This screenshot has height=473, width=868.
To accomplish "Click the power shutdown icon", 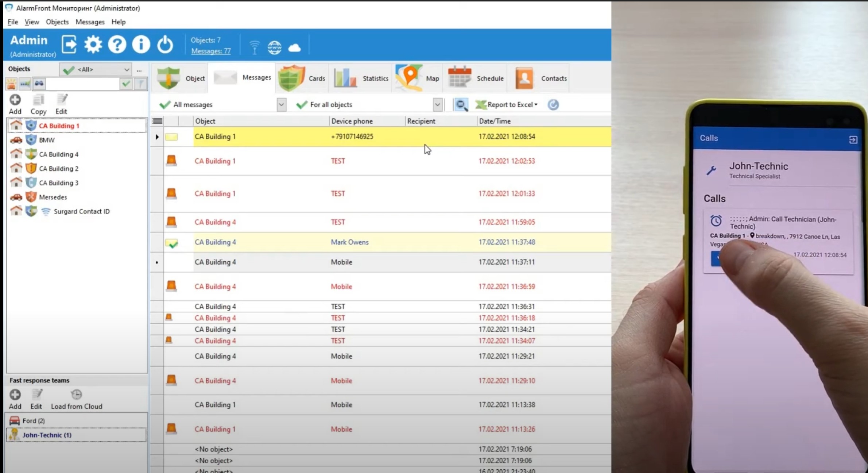I will (x=165, y=45).
